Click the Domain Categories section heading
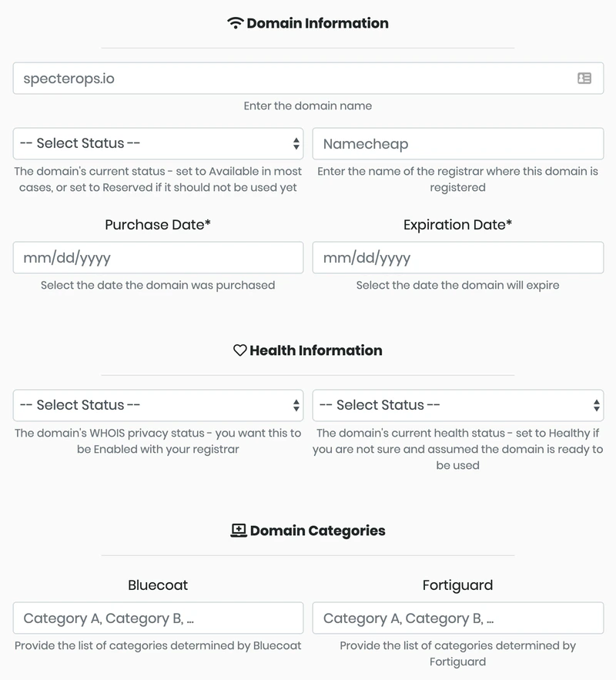Image resolution: width=616 pixels, height=680 pixels. [x=317, y=531]
